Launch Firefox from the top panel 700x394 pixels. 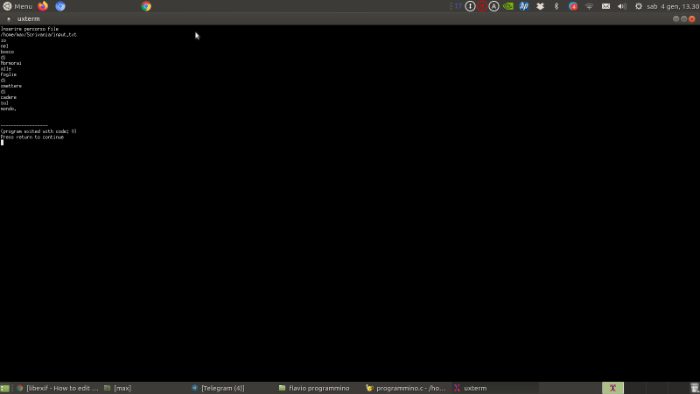coord(43,6)
